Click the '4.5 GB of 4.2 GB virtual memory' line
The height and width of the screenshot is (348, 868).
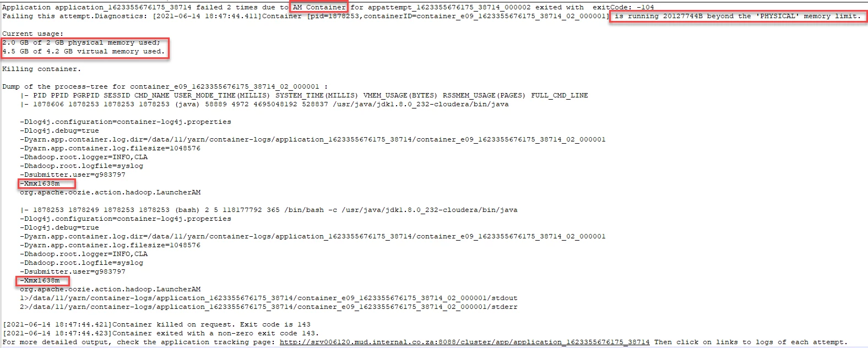pos(84,51)
